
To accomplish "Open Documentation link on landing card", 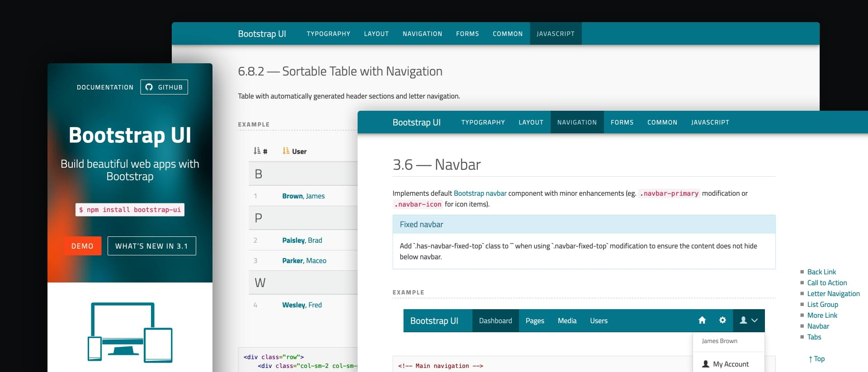I will point(105,87).
